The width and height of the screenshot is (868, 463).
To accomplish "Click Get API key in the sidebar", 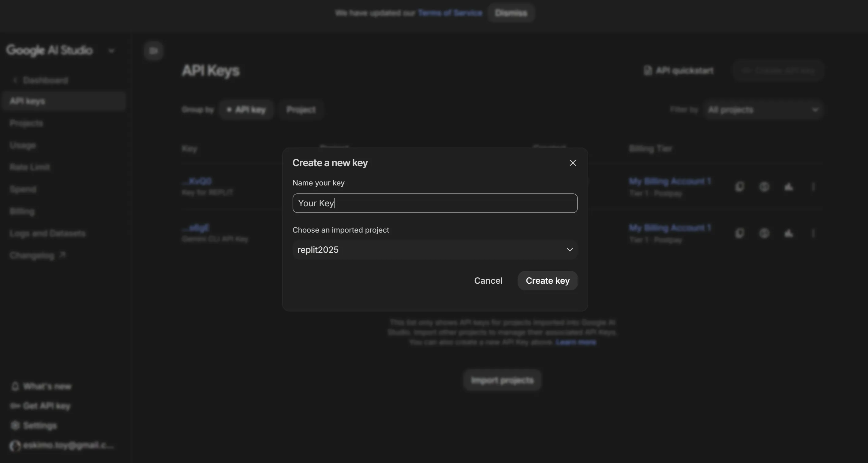I will (40, 406).
